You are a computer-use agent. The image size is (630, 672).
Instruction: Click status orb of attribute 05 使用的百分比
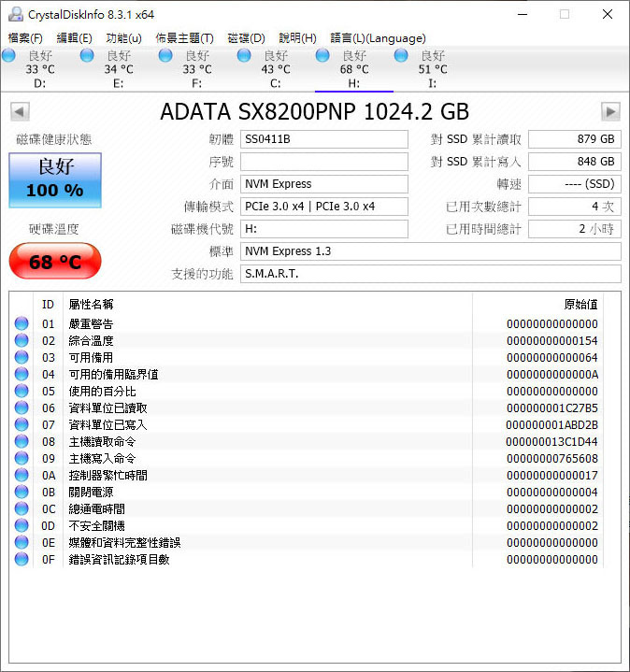click(x=21, y=391)
